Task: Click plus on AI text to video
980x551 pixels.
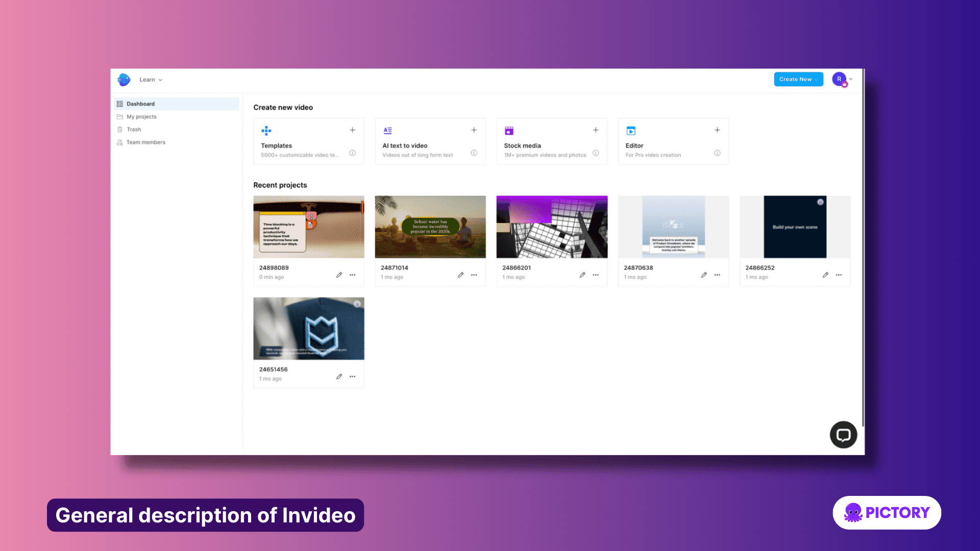Action: [x=474, y=130]
